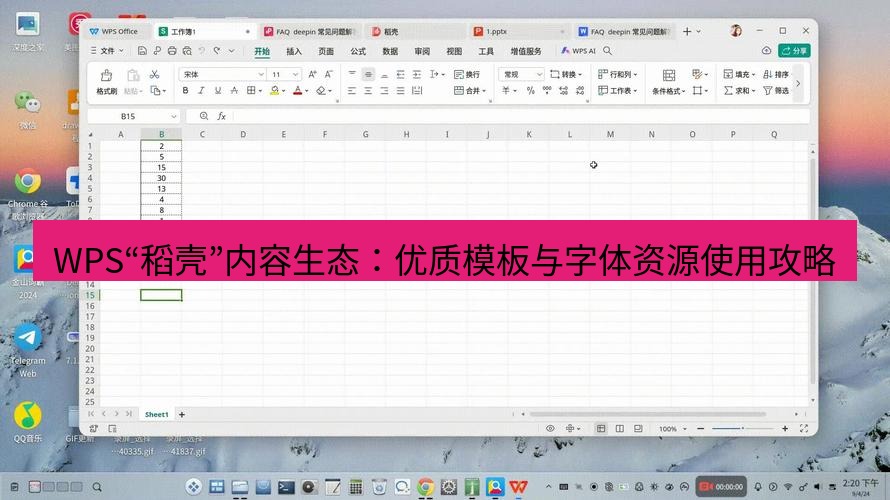890x500 pixels.
Task: Add a new sheet with plus button
Action: [x=182, y=414]
